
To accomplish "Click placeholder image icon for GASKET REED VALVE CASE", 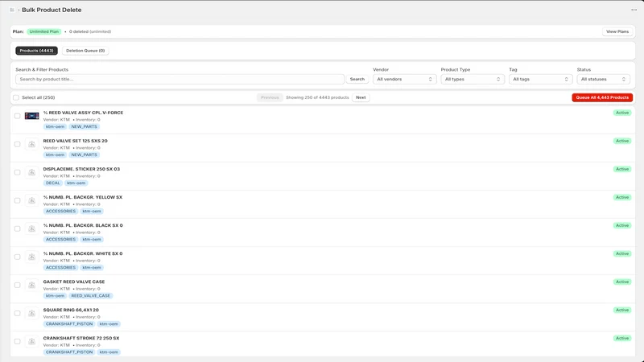I will click(31, 285).
